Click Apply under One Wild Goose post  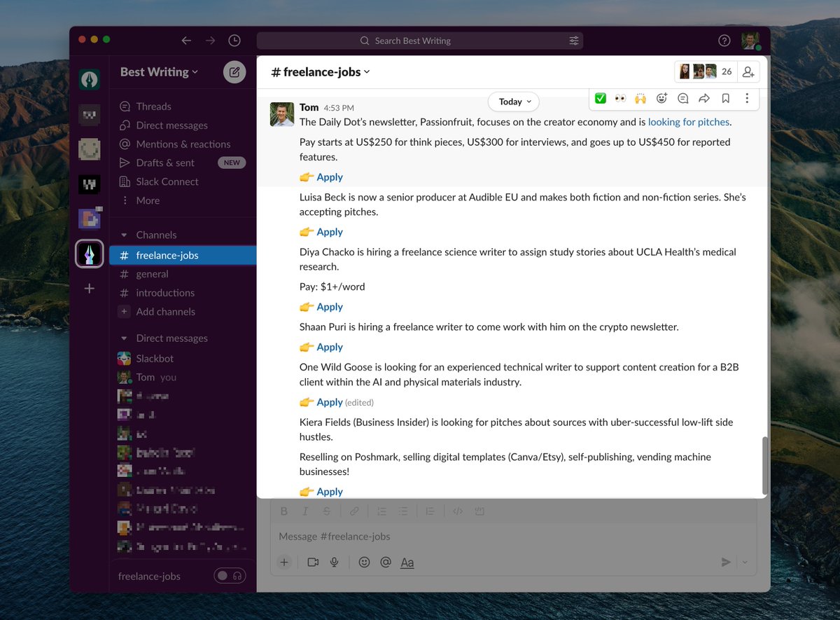tap(329, 402)
